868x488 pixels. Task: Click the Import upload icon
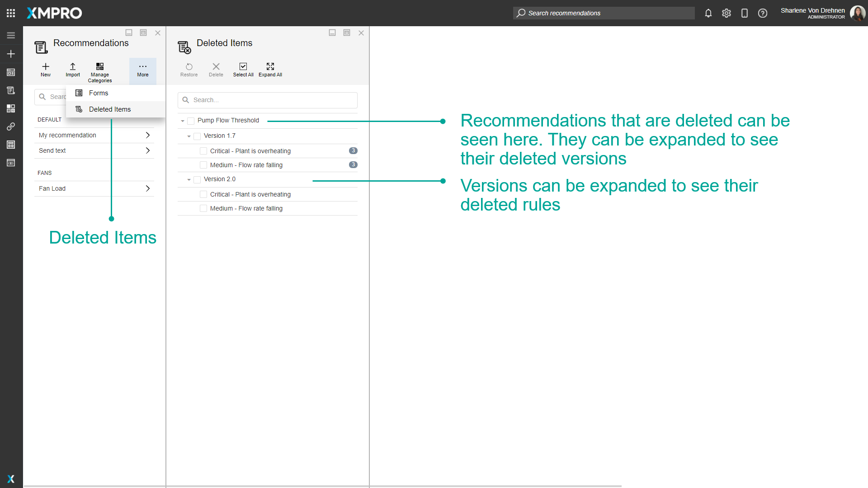[73, 67]
